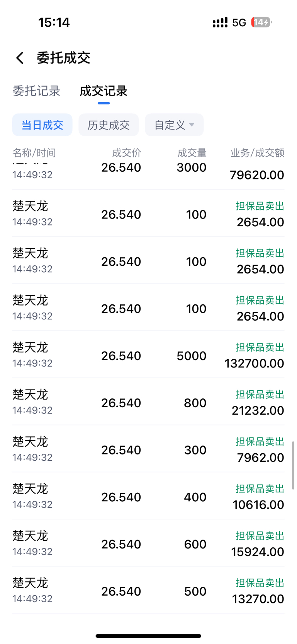The width and height of the screenshot is (297, 644).
Task: Tap the 5G network indicator
Action: click(x=239, y=22)
